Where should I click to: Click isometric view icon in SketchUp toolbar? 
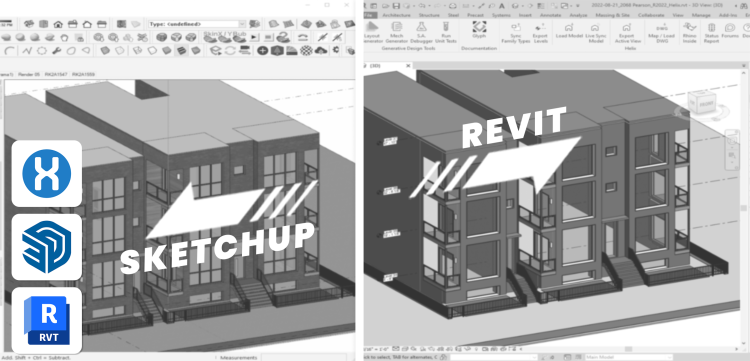tap(29, 23)
